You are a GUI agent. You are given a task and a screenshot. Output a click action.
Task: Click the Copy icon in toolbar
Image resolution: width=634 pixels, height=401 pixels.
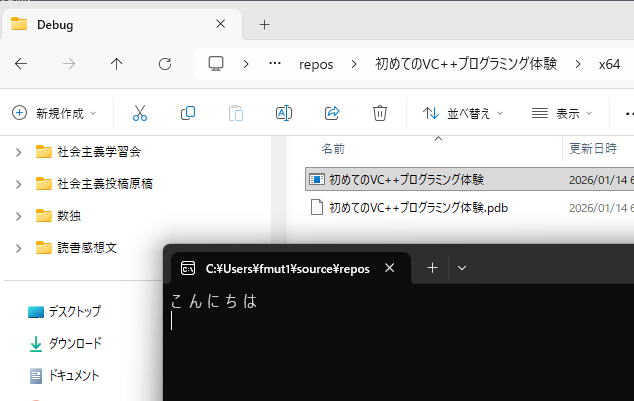pos(187,113)
